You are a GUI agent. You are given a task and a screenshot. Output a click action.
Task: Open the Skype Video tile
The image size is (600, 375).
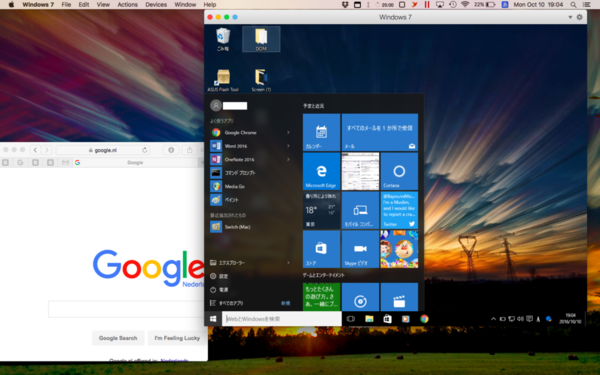(360, 249)
